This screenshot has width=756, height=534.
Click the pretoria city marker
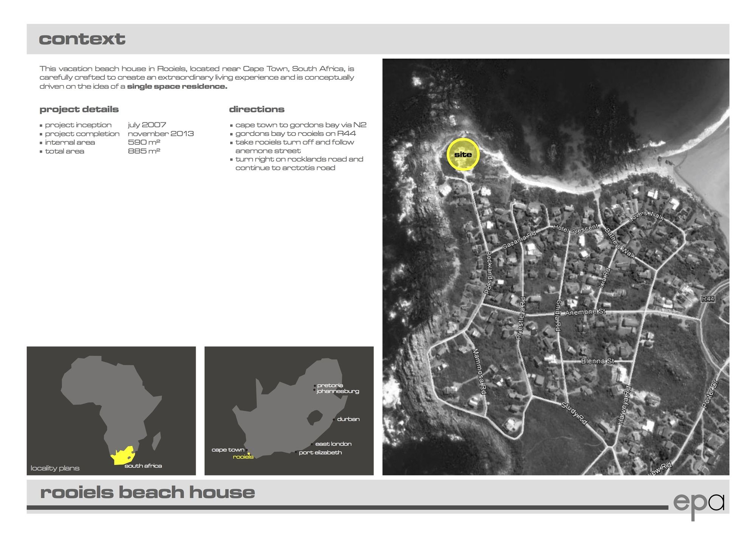(x=314, y=386)
